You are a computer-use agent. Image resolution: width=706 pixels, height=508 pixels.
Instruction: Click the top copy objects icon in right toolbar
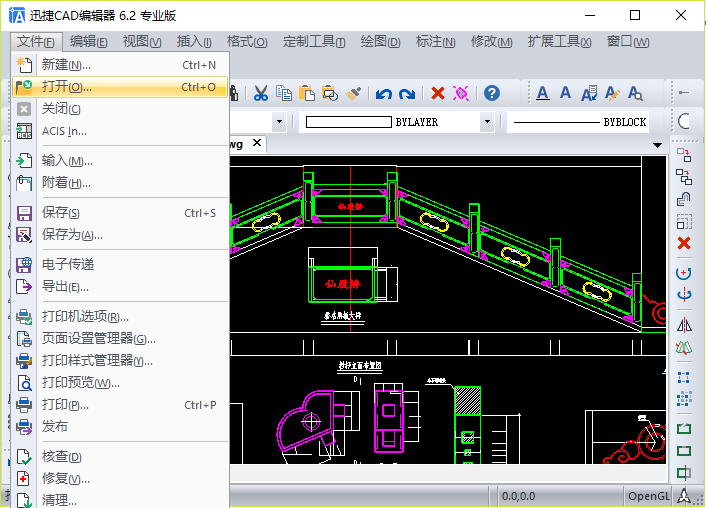coord(684,155)
